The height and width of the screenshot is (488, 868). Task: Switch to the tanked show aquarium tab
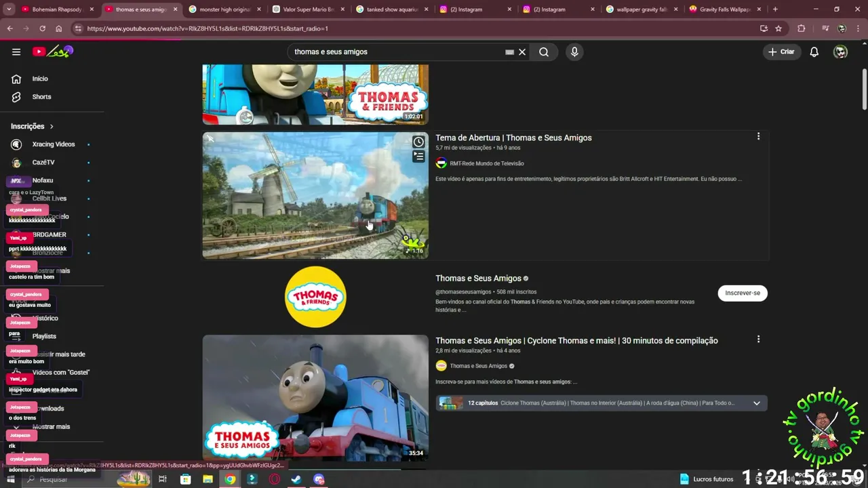point(392,9)
